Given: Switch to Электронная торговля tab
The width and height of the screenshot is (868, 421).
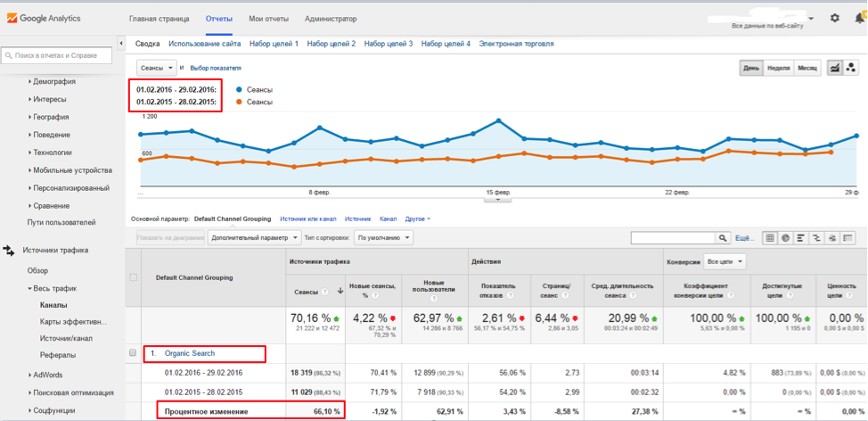Looking at the screenshot, I should 517,44.
